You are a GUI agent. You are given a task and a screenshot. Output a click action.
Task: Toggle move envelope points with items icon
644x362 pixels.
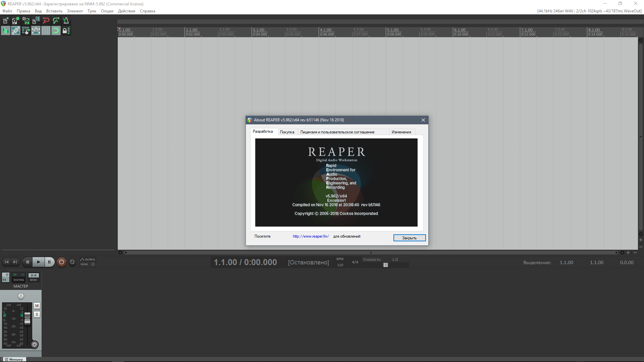pos(36,31)
